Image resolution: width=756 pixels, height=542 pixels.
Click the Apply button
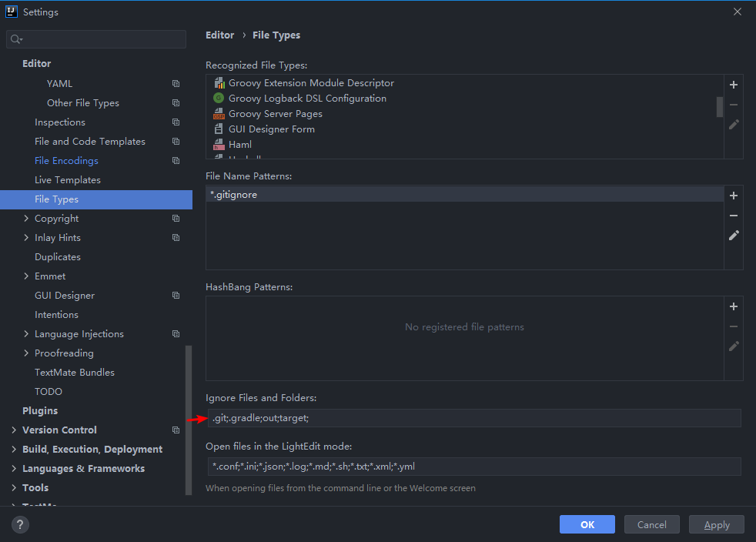[x=717, y=524]
